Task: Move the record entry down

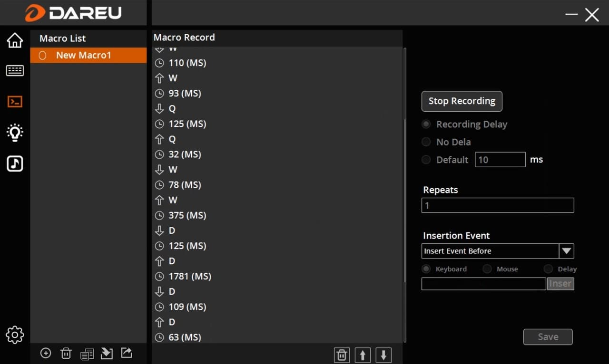Action: pos(383,355)
